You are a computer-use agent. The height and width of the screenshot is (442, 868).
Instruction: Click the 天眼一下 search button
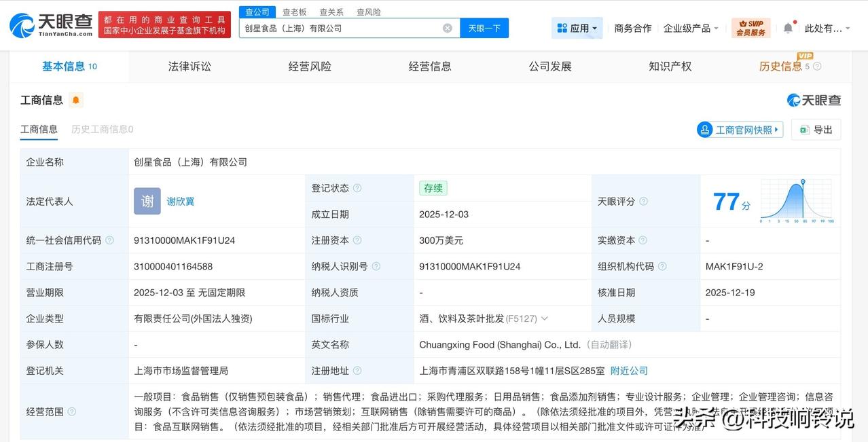point(484,27)
